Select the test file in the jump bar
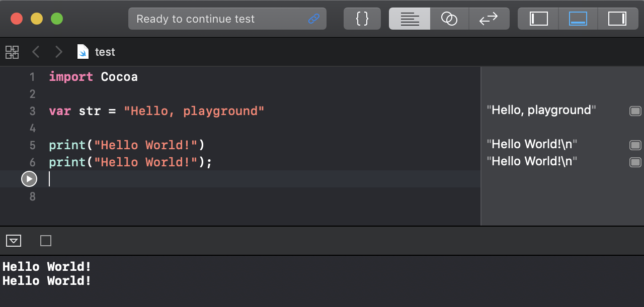The height and width of the screenshot is (307, 644). click(105, 52)
